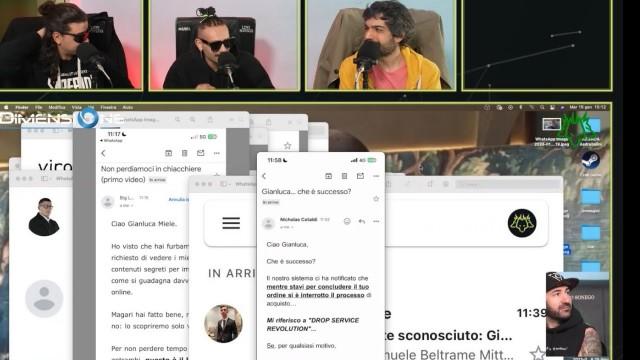Mark 'Gianluca... che è successo?' email as unread
Image resolution: width=640 pixels, height=360 pixels.
click(360, 176)
